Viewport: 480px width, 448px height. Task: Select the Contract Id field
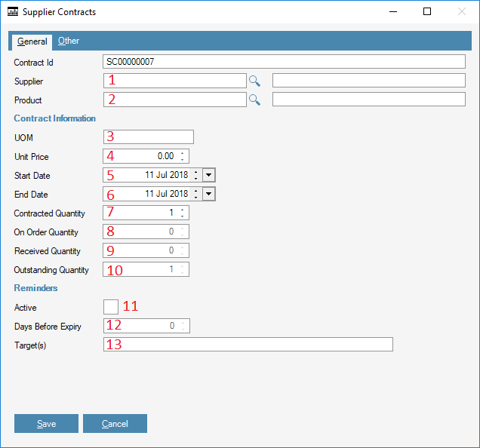click(x=284, y=62)
